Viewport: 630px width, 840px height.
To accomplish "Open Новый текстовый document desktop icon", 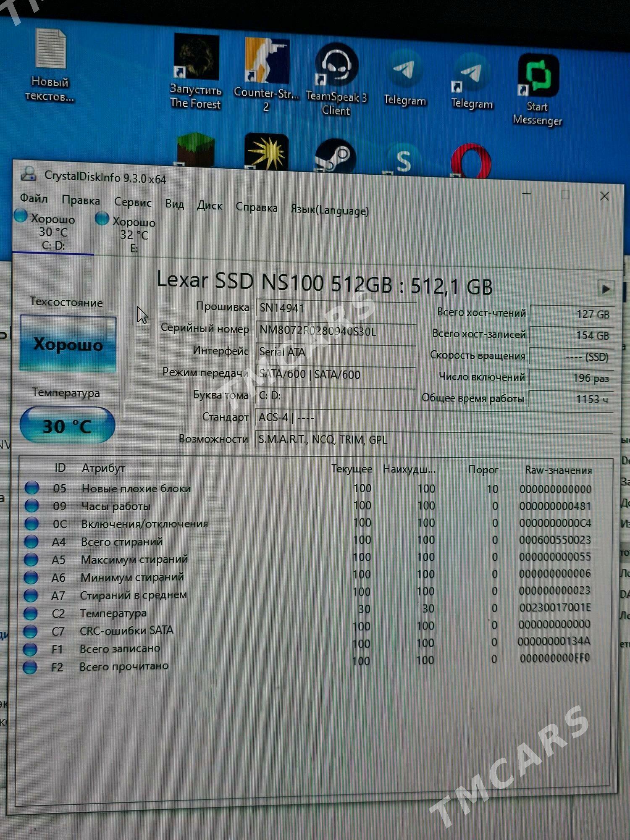I will click(x=50, y=65).
